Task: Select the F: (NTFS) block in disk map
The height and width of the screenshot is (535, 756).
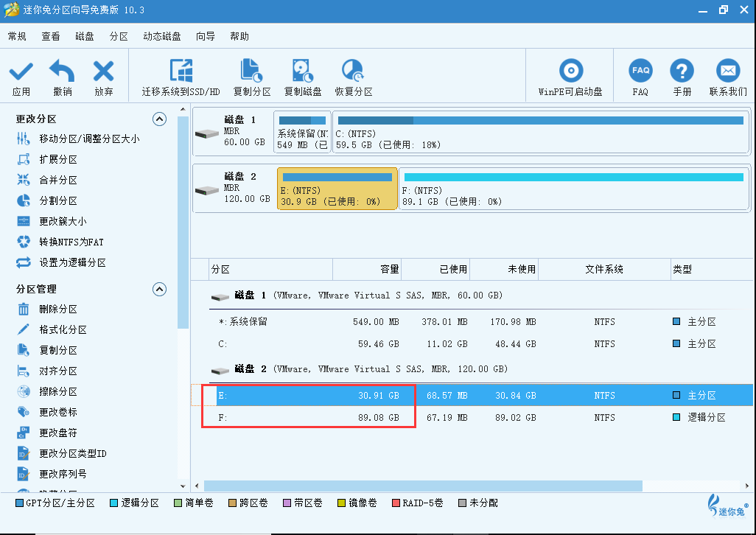Action: coord(574,189)
